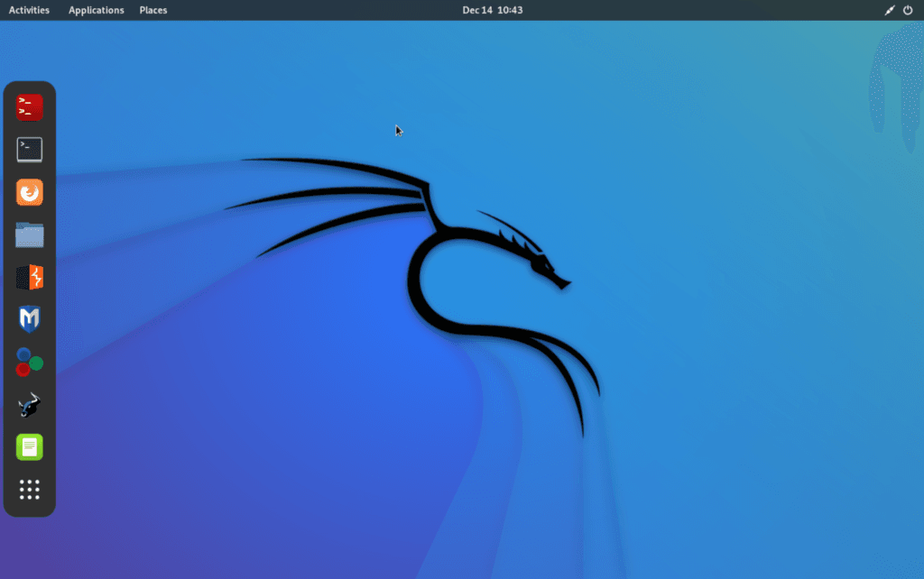
Task: Open Firefox ESR from the dock
Action: pyautogui.click(x=29, y=192)
